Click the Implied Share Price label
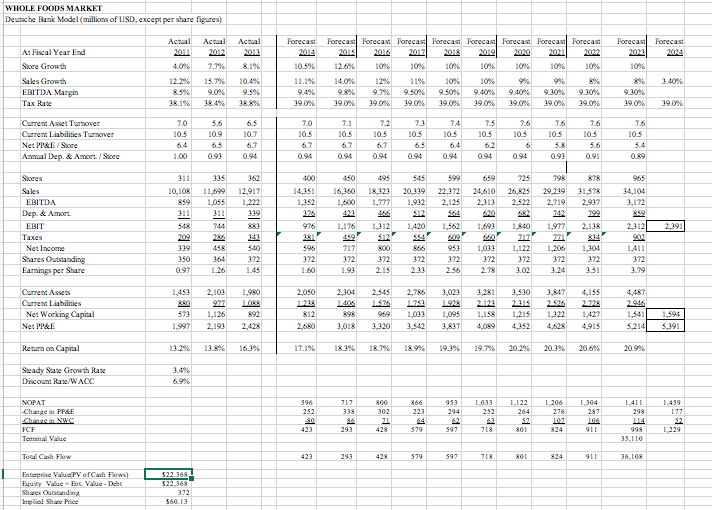 point(50,501)
